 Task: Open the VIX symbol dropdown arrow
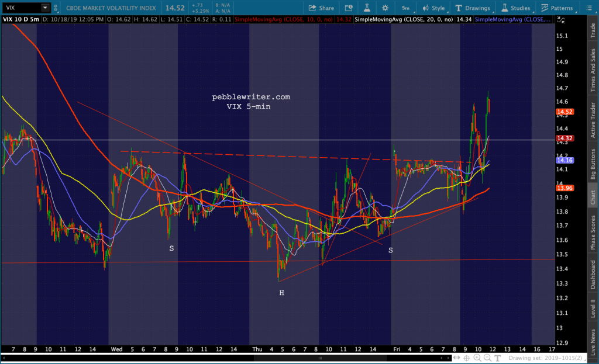45,8
